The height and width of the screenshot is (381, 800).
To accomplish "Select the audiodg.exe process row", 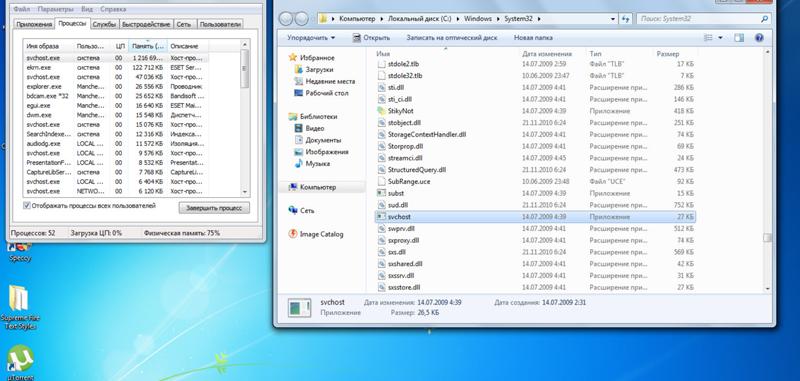I will 116,143.
